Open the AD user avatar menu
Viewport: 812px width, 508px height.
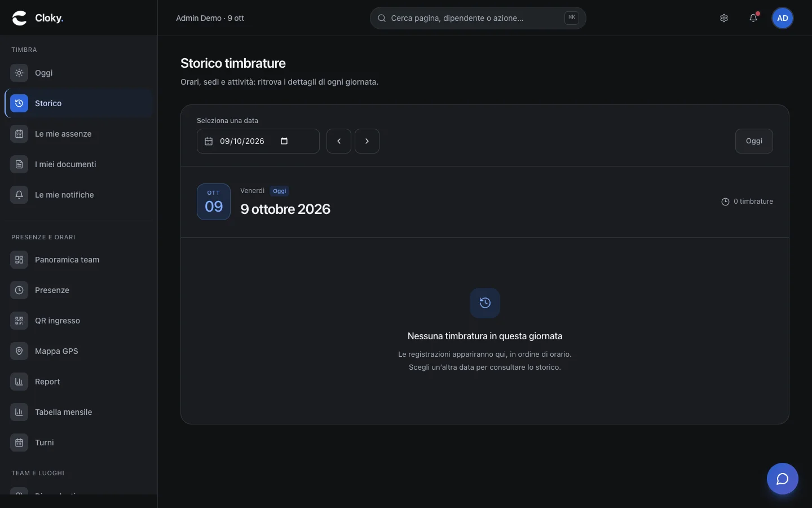(x=783, y=18)
